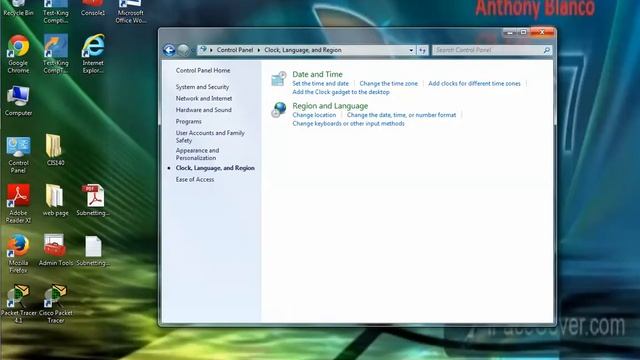This screenshot has width=640, height=360.
Task: Minimize the Control Panel window
Action: click(509, 32)
